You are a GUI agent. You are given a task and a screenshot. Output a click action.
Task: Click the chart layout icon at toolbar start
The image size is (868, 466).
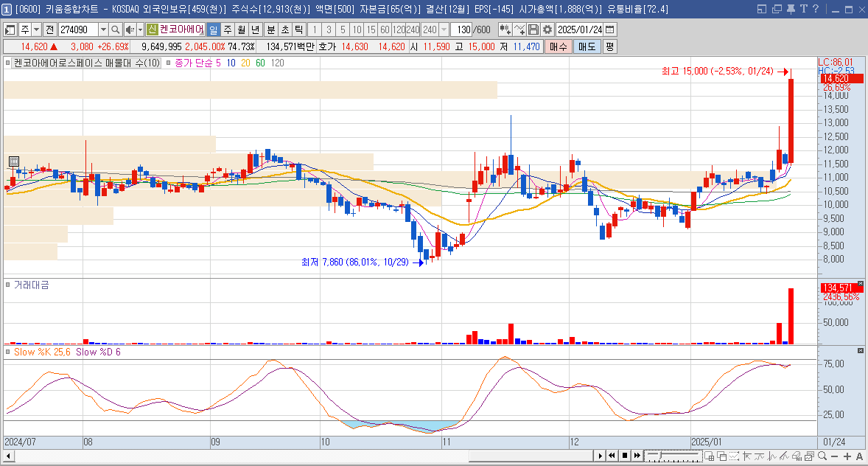tap(10, 29)
